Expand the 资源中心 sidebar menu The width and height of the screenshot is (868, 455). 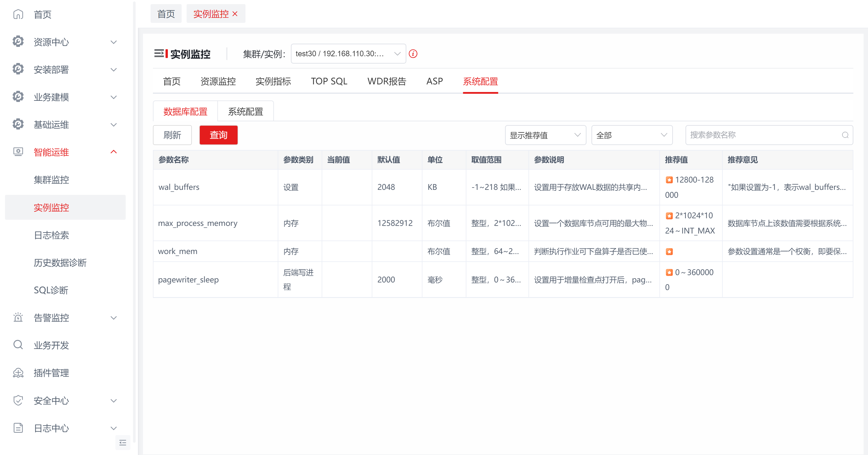tap(114, 42)
